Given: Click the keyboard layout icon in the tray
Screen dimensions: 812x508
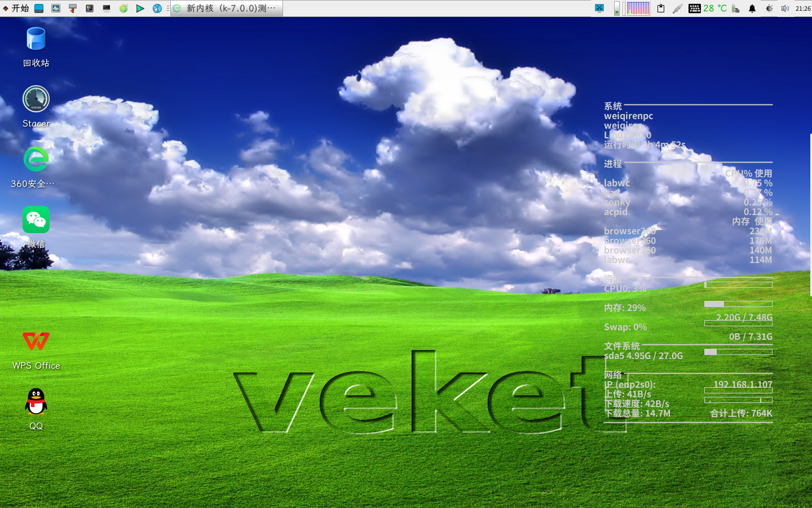Looking at the screenshot, I should (x=694, y=8).
